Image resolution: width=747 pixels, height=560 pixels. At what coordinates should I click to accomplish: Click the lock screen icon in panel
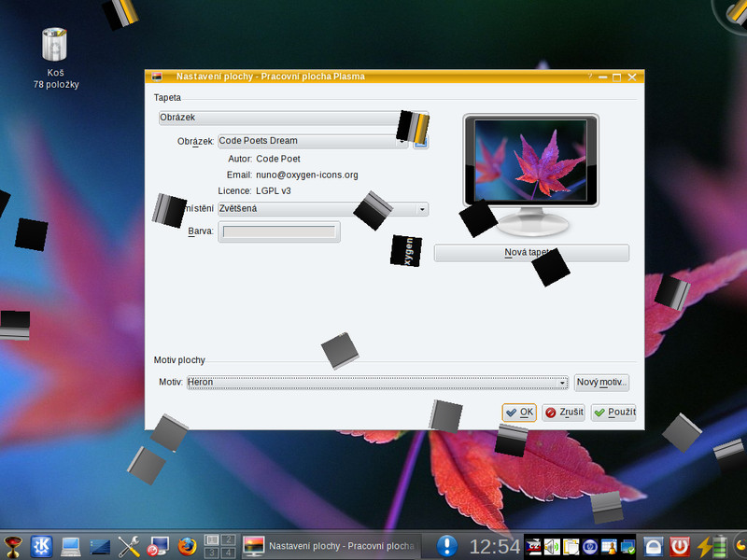coord(654,545)
